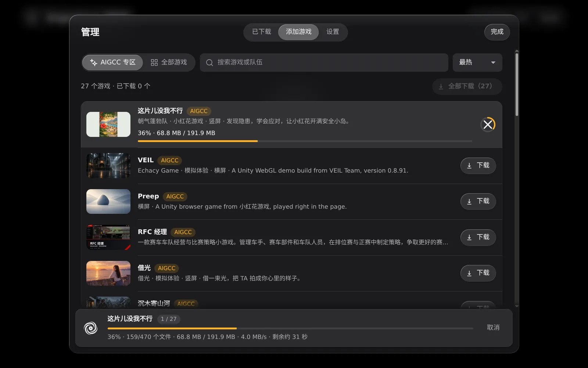588x368 pixels.
Task: Click the bottom status bar progress bar
Action: coord(290,328)
